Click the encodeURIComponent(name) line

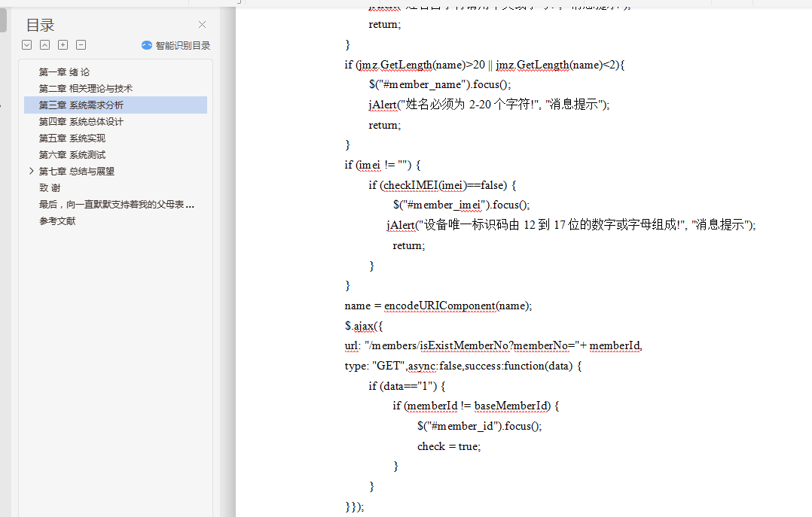click(438, 306)
